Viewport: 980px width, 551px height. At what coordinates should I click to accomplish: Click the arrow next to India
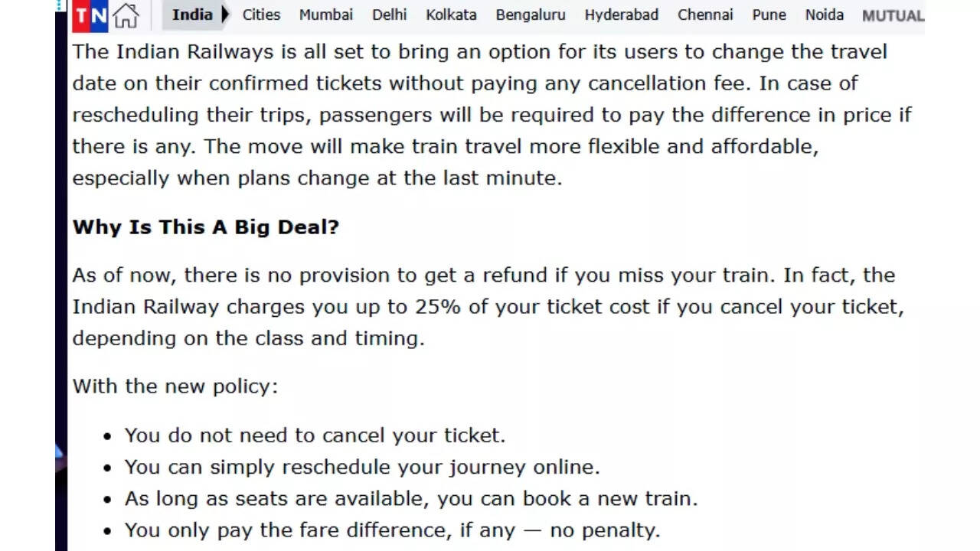point(225,15)
